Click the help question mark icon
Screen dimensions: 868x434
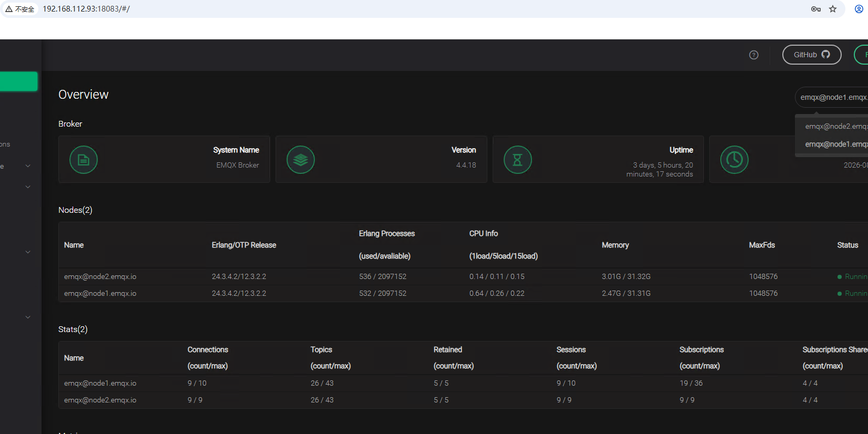[x=754, y=55]
